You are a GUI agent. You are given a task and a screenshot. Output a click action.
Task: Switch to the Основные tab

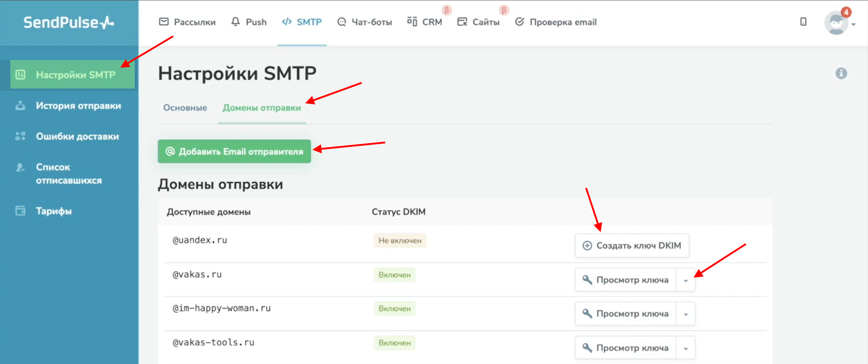coord(185,108)
